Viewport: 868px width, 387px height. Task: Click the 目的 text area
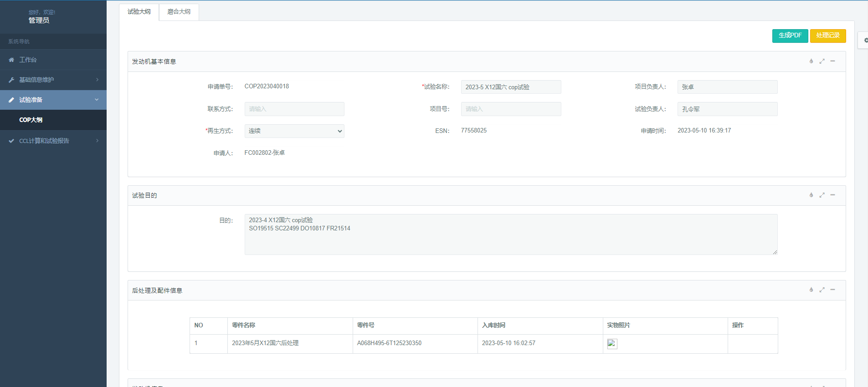tap(511, 234)
